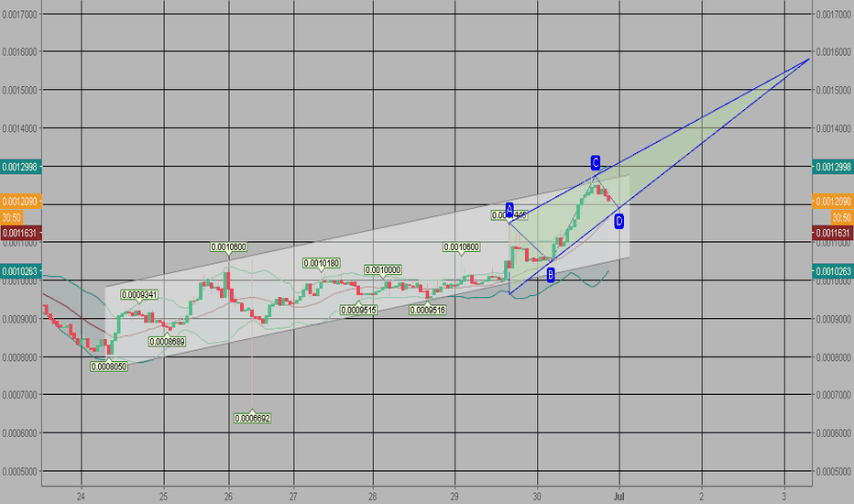Click the blue point C marker
The height and width of the screenshot is (504, 854).
(596, 162)
